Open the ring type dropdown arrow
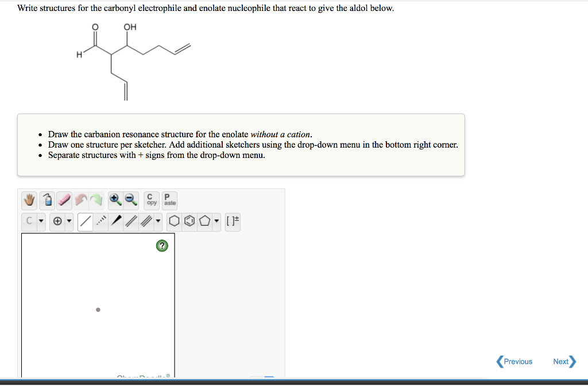This screenshot has width=588, height=386. click(x=216, y=221)
